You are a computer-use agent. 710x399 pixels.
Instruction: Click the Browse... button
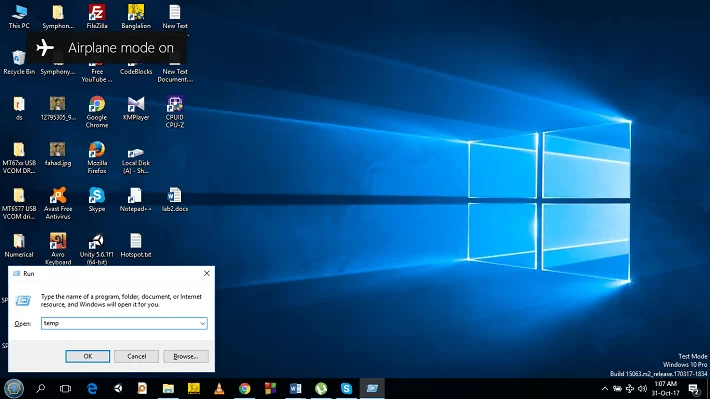point(186,356)
